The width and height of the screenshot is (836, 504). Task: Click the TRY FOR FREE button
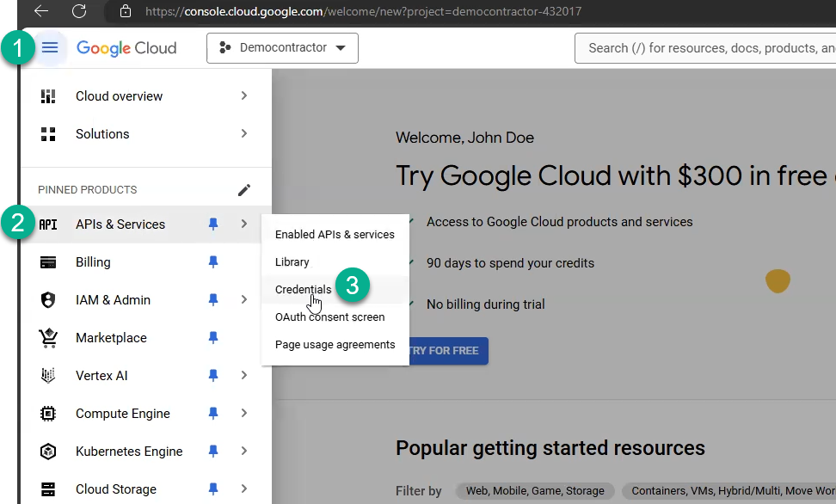pyautogui.click(x=448, y=351)
